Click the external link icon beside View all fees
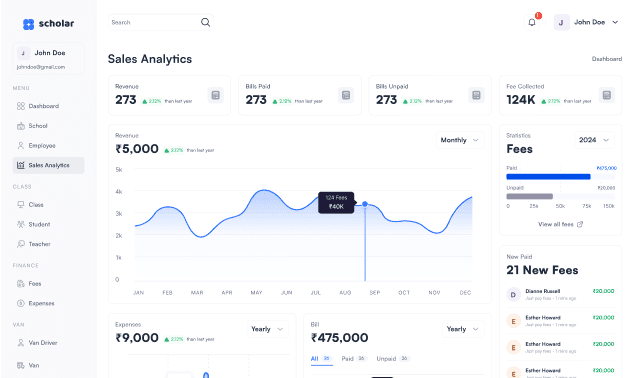The width and height of the screenshot is (632, 378). [580, 224]
